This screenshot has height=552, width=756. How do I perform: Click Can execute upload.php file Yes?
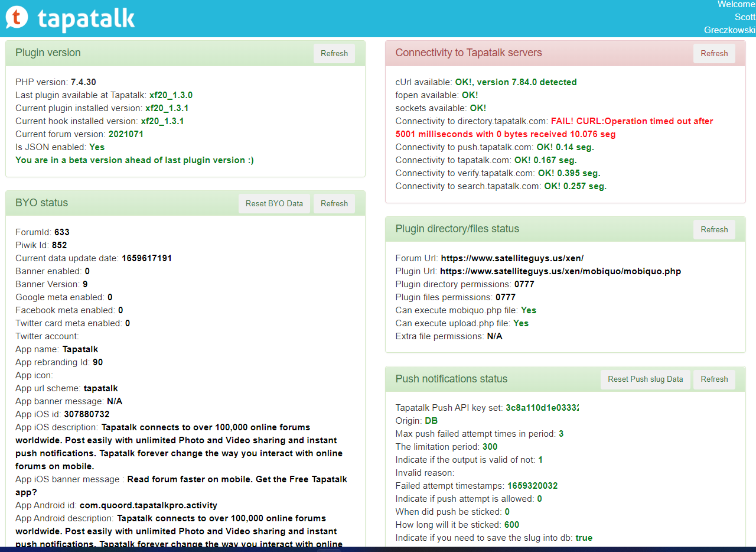pos(521,323)
